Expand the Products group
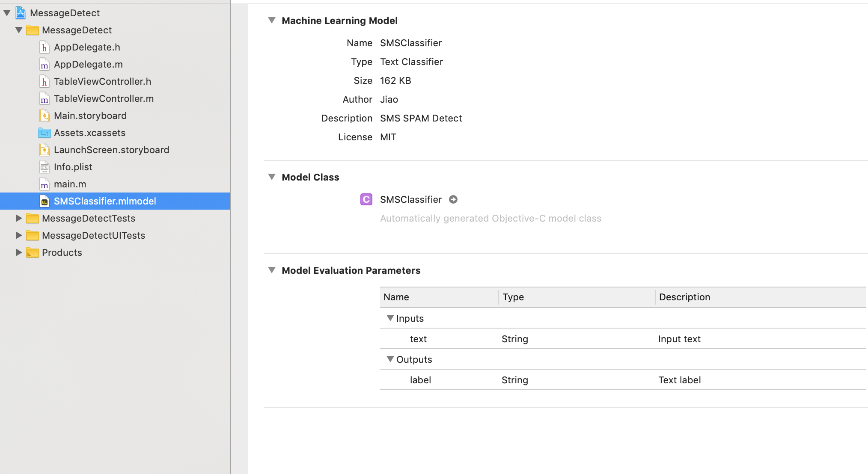The height and width of the screenshot is (474, 868). (x=19, y=252)
